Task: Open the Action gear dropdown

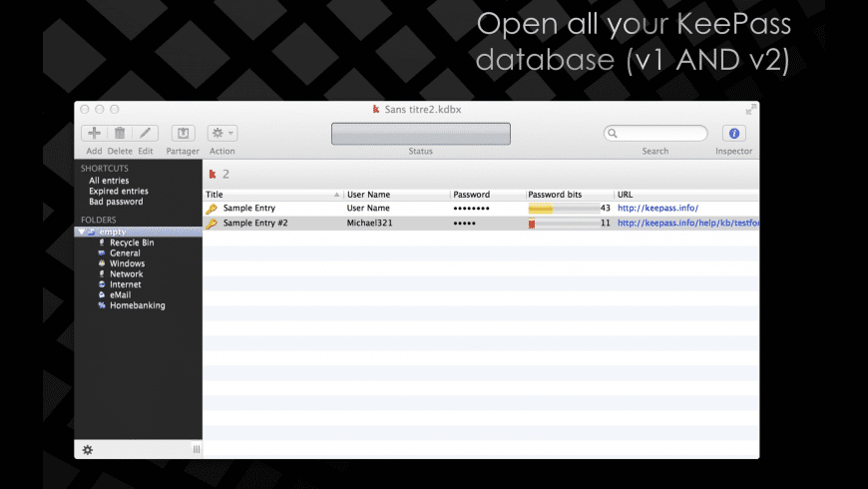Action: [221, 133]
